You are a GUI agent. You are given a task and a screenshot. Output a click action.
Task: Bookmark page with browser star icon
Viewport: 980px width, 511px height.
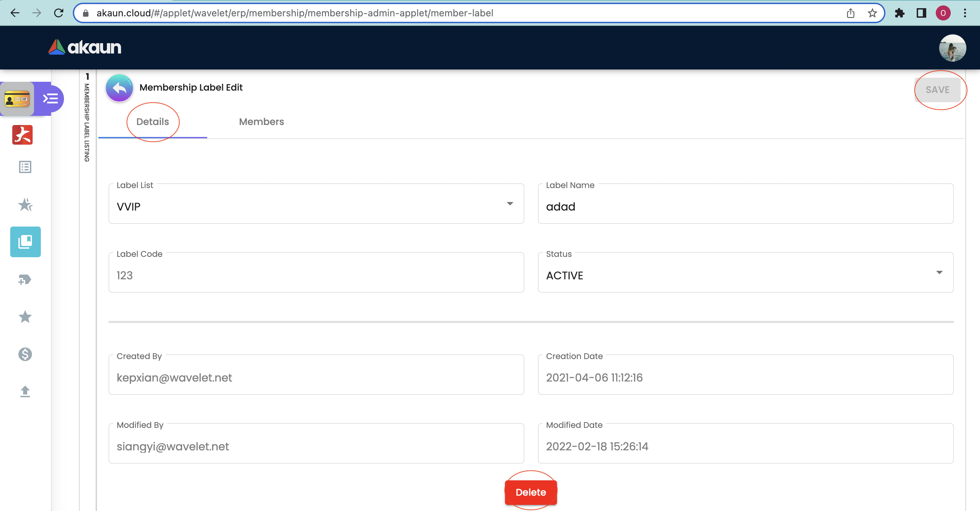click(x=872, y=13)
